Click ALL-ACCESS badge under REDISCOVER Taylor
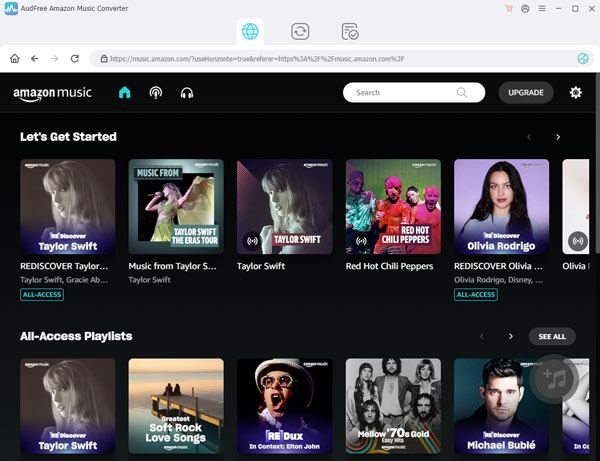Screen dimensions: 600x461 [x=42, y=295]
